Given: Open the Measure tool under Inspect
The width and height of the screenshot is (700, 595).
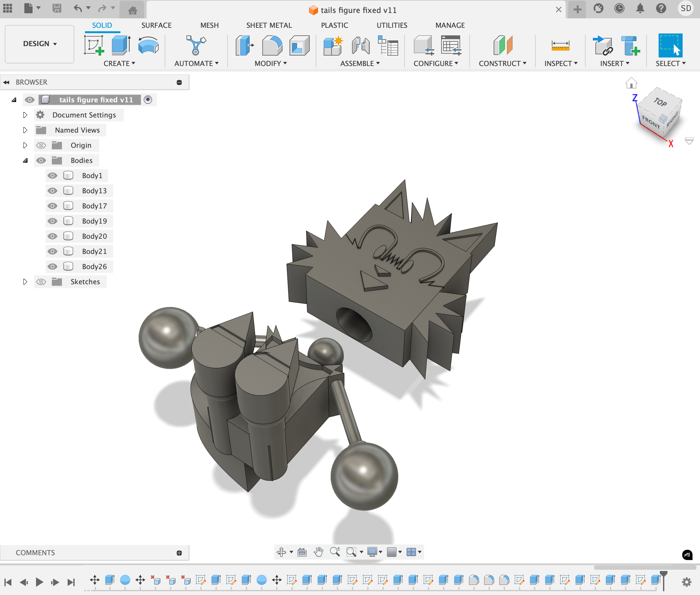Looking at the screenshot, I should [x=560, y=45].
